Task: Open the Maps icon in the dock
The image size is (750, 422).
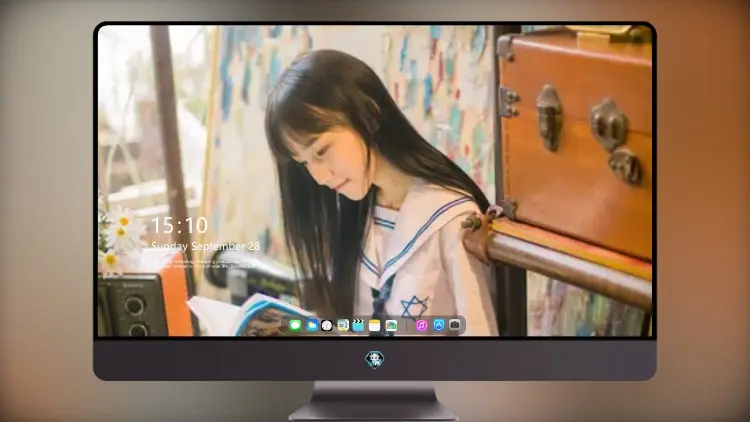Action: pos(342,326)
